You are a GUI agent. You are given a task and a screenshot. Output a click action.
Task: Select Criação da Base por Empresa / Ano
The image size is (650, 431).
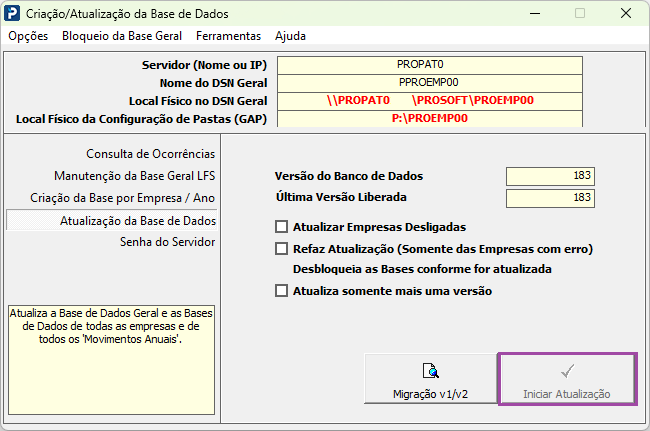[x=122, y=198]
